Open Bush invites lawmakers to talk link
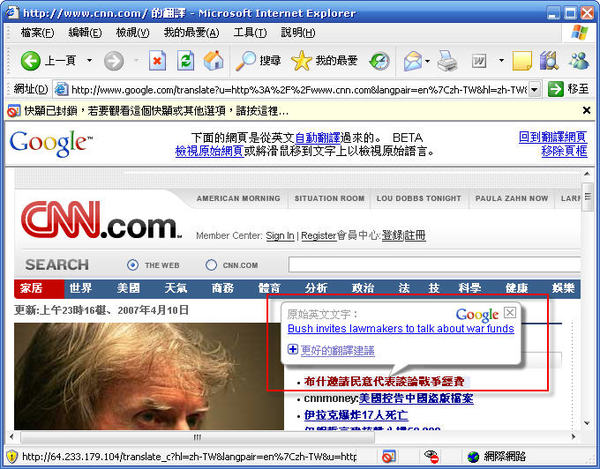The height and width of the screenshot is (469, 600). click(401, 329)
